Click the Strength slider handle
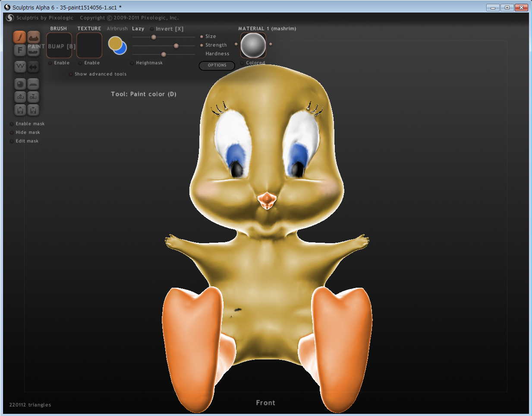532x416 pixels. (x=176, y=46)
